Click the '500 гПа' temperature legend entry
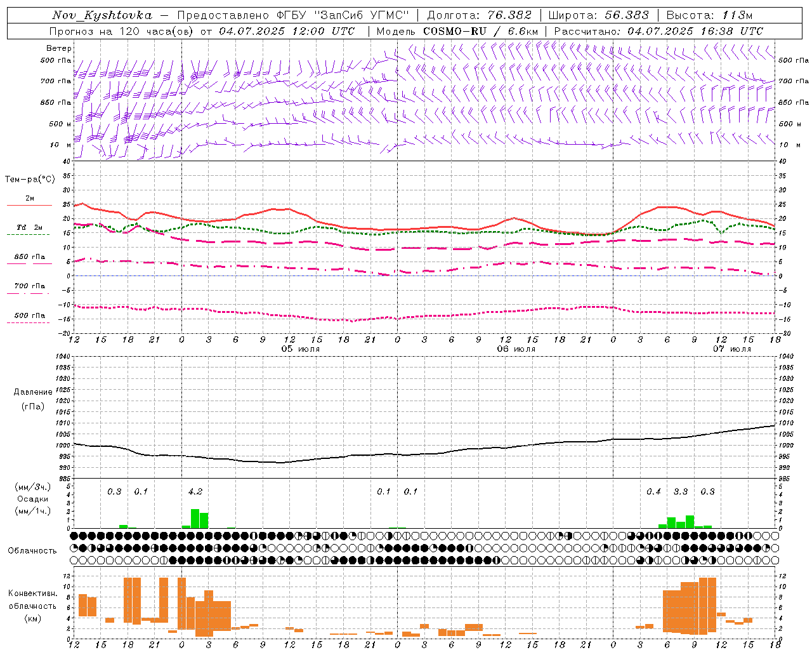Viewport: 812px width, 650px height. pyautogui.click(x=30, y=315)
